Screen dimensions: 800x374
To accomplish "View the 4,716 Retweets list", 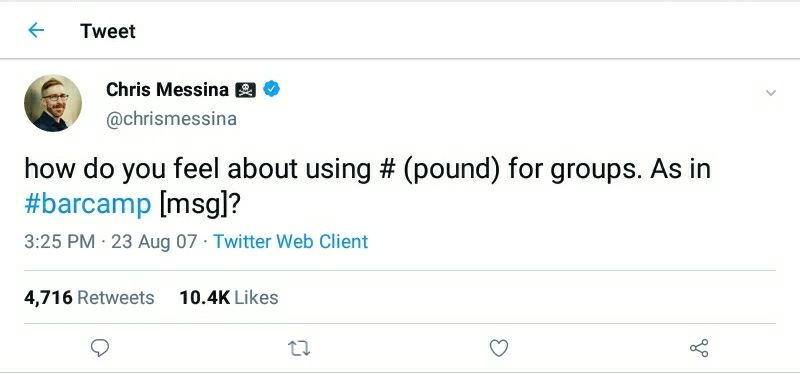I will pyautogui.click(x=89, y=297).
